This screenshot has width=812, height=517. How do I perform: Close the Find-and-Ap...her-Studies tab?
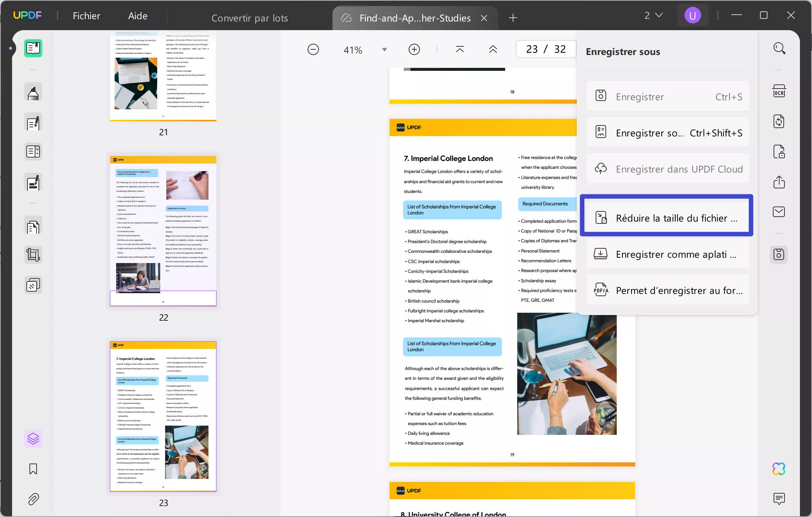click(484, 18)
